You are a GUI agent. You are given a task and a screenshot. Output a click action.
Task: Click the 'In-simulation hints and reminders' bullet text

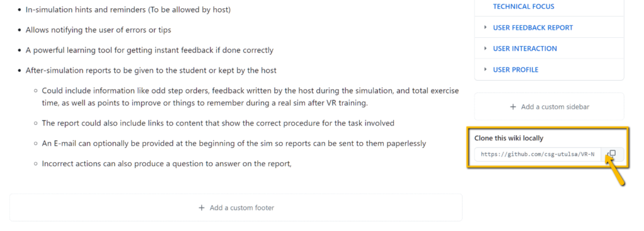coord(128,9)
